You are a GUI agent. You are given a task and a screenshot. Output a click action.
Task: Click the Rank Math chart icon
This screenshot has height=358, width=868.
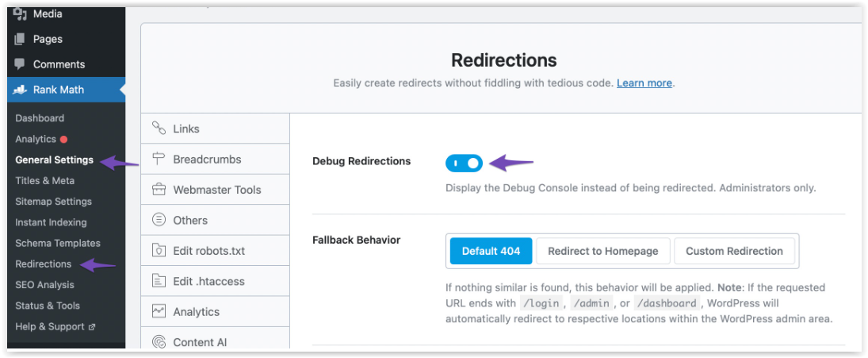pos(20,90)
